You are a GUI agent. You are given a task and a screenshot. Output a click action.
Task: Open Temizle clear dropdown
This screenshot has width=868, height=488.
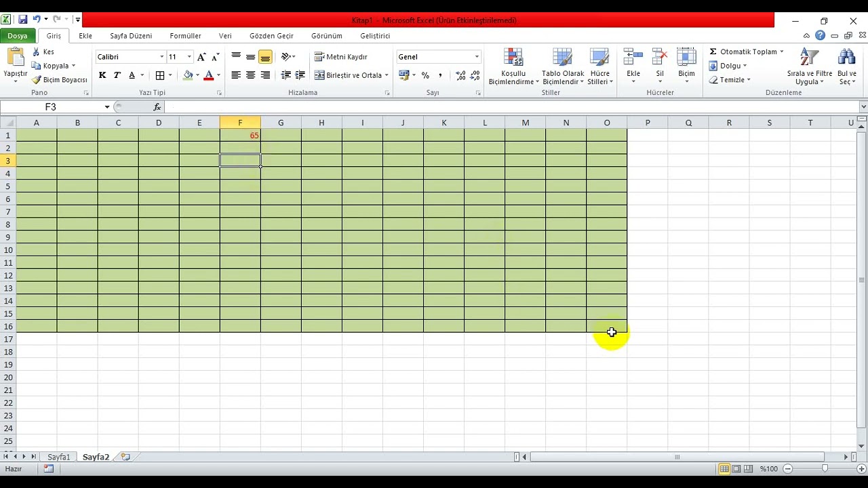(x=730, y=80)
